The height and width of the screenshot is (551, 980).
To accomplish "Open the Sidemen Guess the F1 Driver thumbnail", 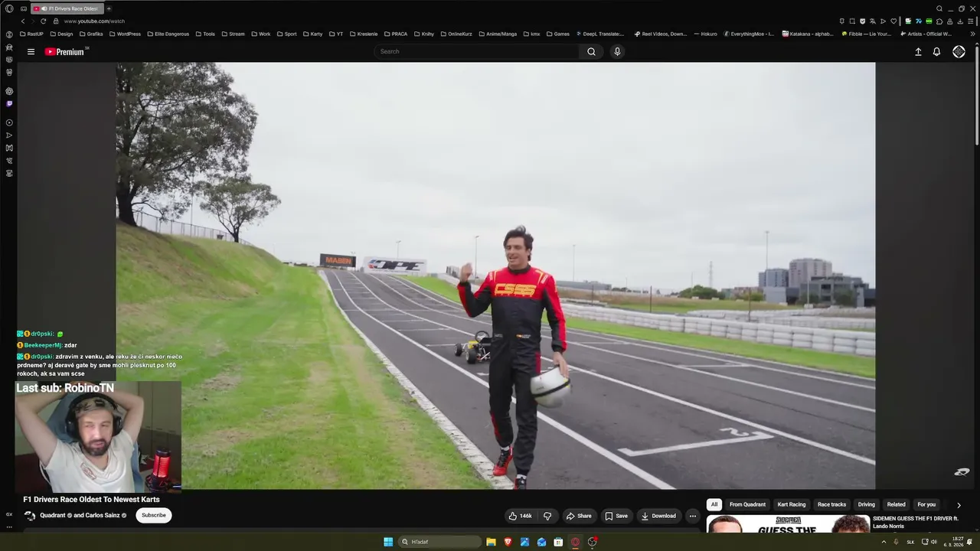I will tap(788, 524).
